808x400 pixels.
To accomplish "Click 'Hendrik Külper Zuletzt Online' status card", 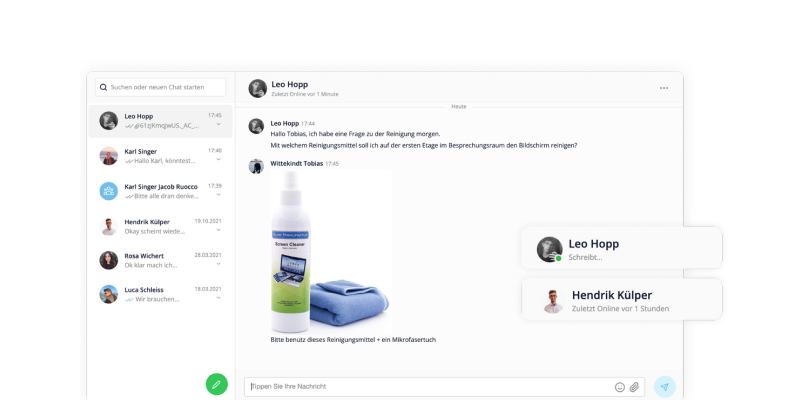I will coord(622,300).
